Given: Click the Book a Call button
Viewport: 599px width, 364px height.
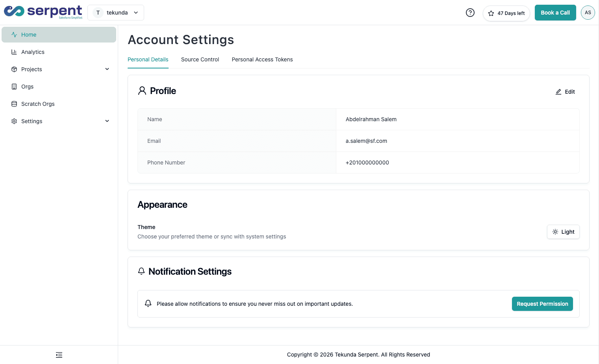Looking at the screenshot, I should [x=555, y=12].
